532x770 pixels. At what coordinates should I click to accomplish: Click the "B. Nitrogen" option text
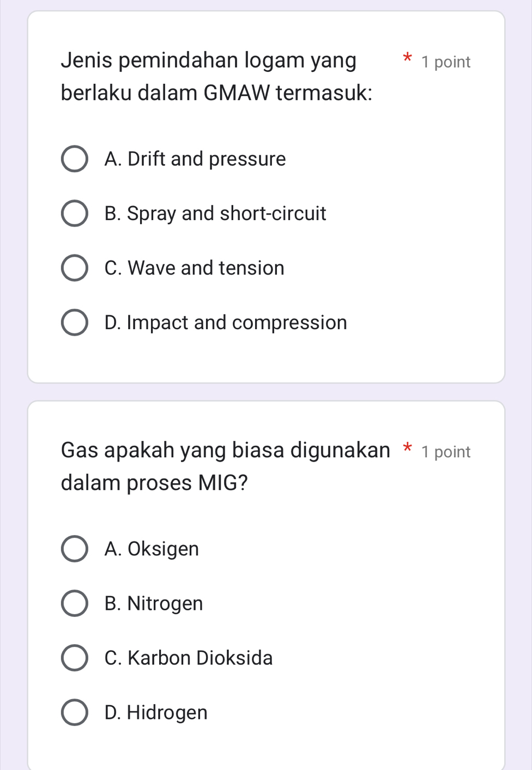pos(153,603)
